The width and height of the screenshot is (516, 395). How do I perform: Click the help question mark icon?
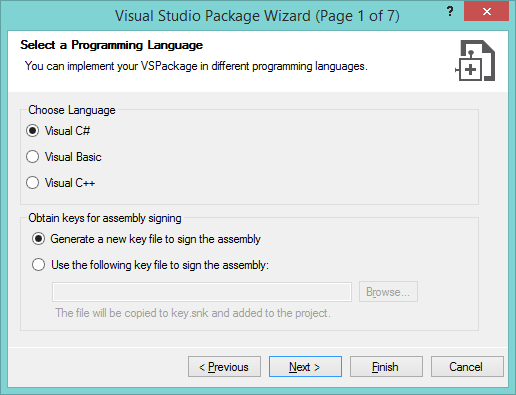[450, 12]
